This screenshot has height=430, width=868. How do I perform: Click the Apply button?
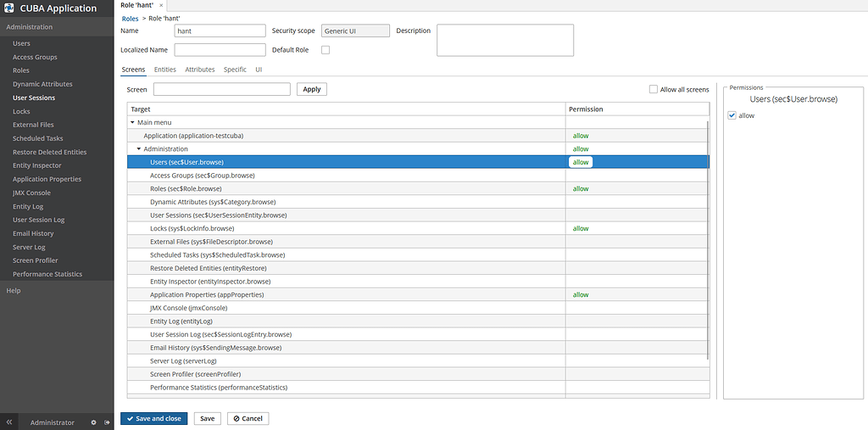(312, 89)
